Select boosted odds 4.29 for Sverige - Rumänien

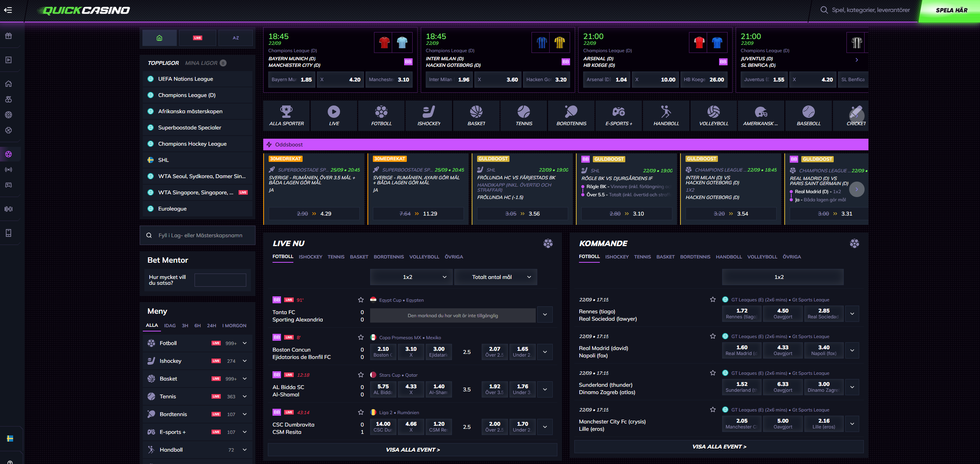[x=314, y=214]
